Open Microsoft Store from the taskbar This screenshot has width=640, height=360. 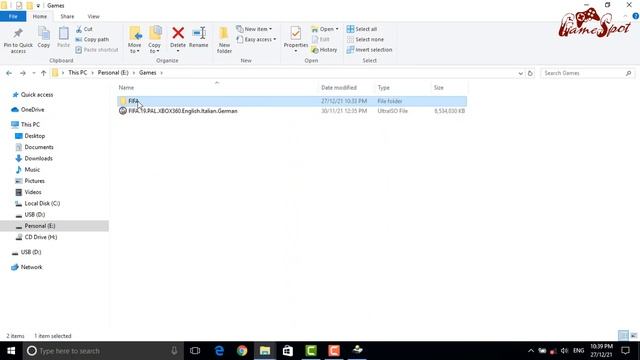point(288,351)
